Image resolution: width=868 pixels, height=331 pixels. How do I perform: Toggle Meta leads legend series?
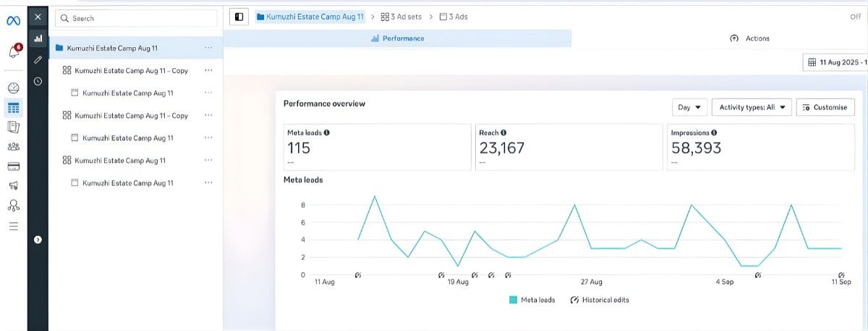click(532, 300)
